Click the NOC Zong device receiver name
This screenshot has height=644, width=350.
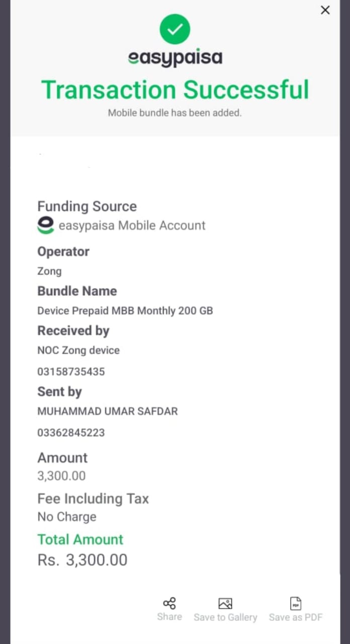click(78, 350)
